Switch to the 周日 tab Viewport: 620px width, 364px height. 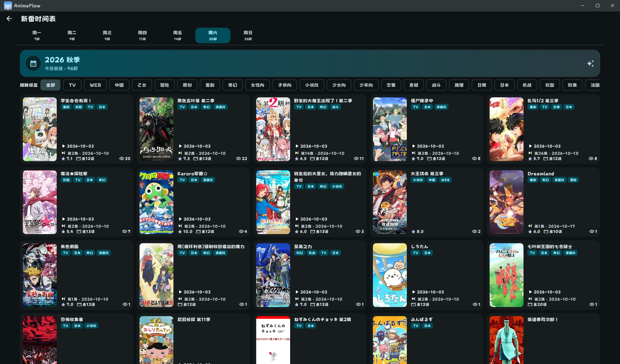pos(248,35)
